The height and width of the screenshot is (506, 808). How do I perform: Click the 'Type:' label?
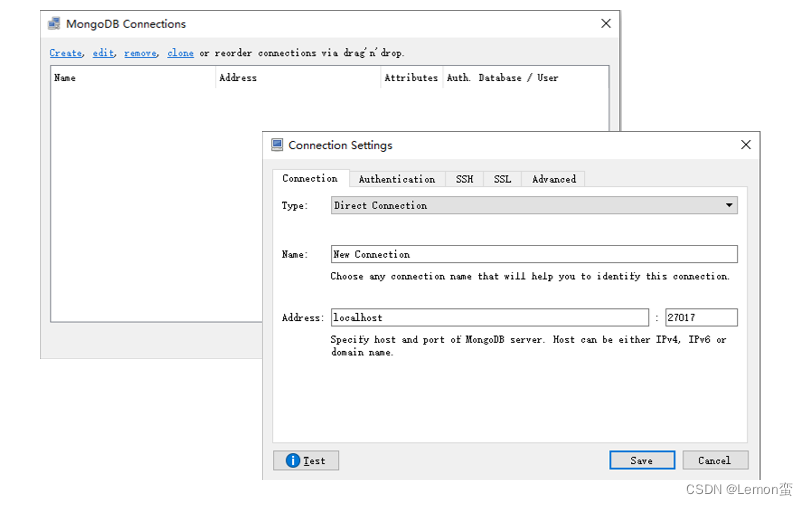[295, 205]
